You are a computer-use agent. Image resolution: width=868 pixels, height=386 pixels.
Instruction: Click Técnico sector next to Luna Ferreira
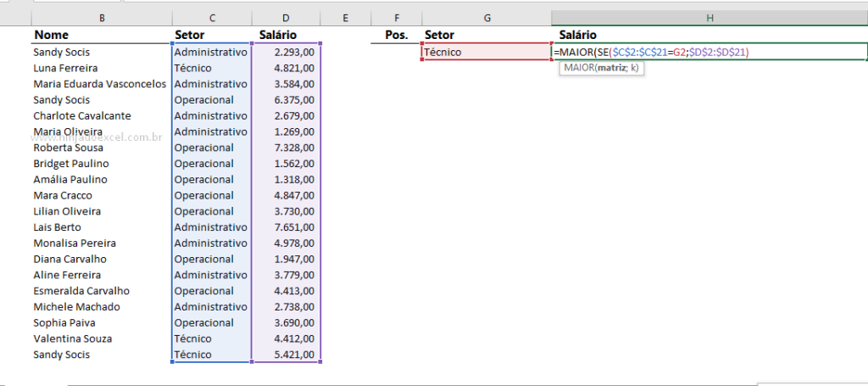click(x=192, y=68)
